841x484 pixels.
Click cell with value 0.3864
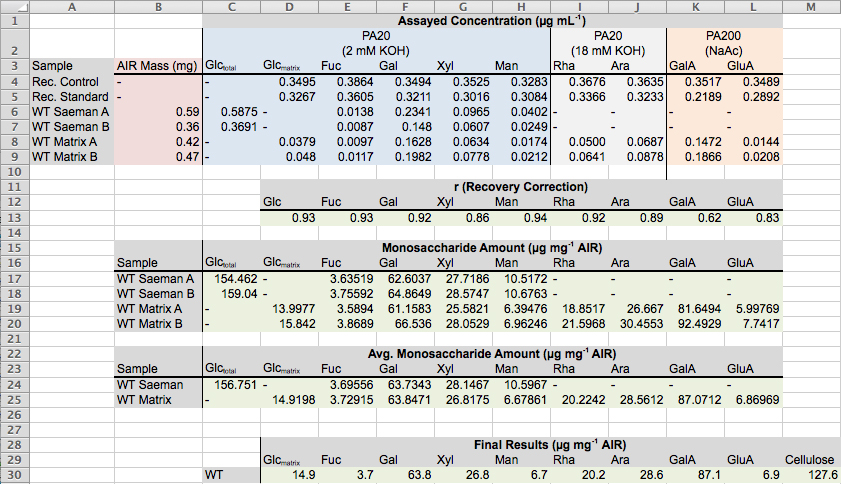pos(348,82)
